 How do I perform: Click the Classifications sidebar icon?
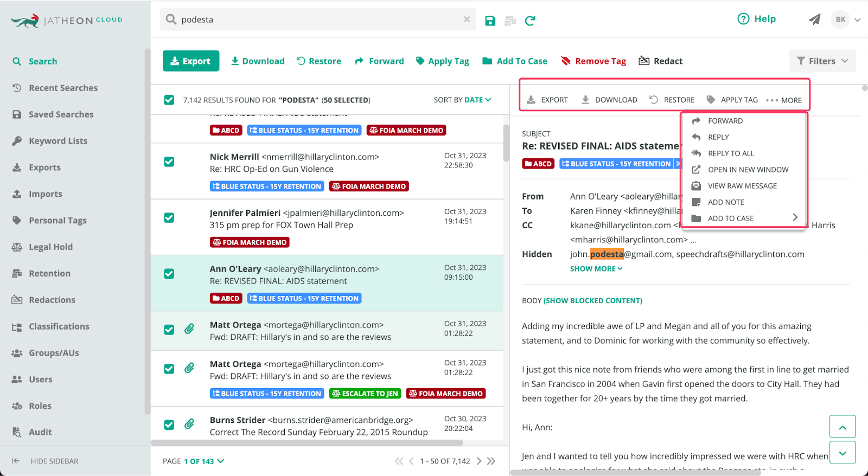(17, 327)
